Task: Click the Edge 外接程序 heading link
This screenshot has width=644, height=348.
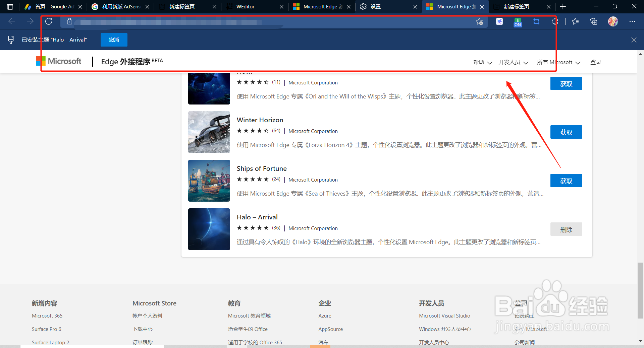Action: [x=132, y=62]
